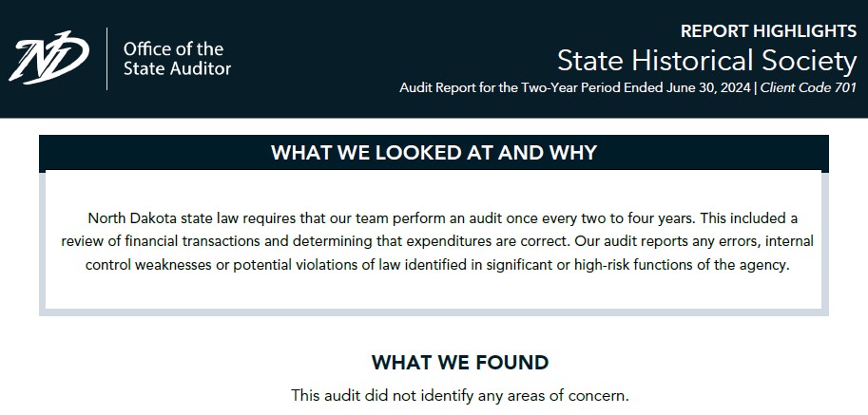Click the vertical divider beside the logo
This screenshot has height=415, width=868.
coord(106,59)
